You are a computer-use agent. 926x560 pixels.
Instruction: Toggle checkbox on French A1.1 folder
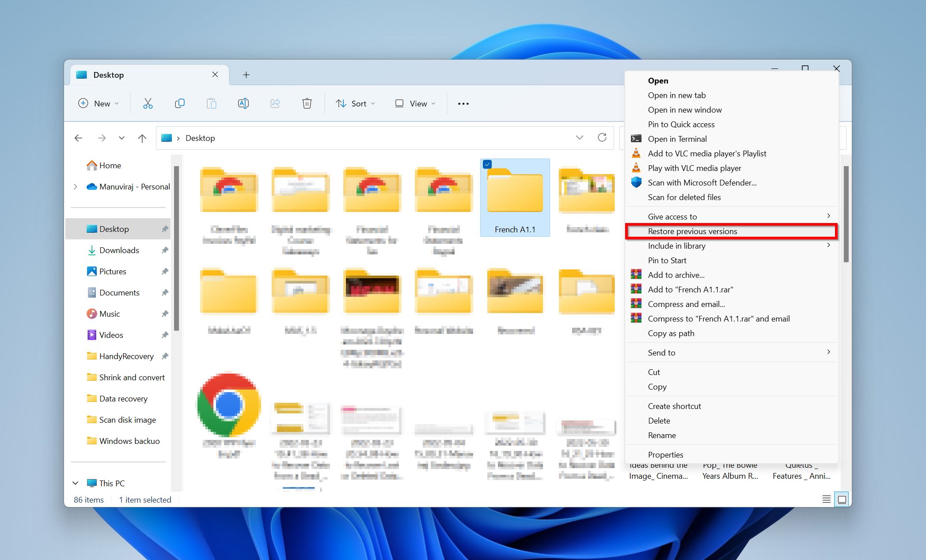pyautogui.click(x=487, y=165)
